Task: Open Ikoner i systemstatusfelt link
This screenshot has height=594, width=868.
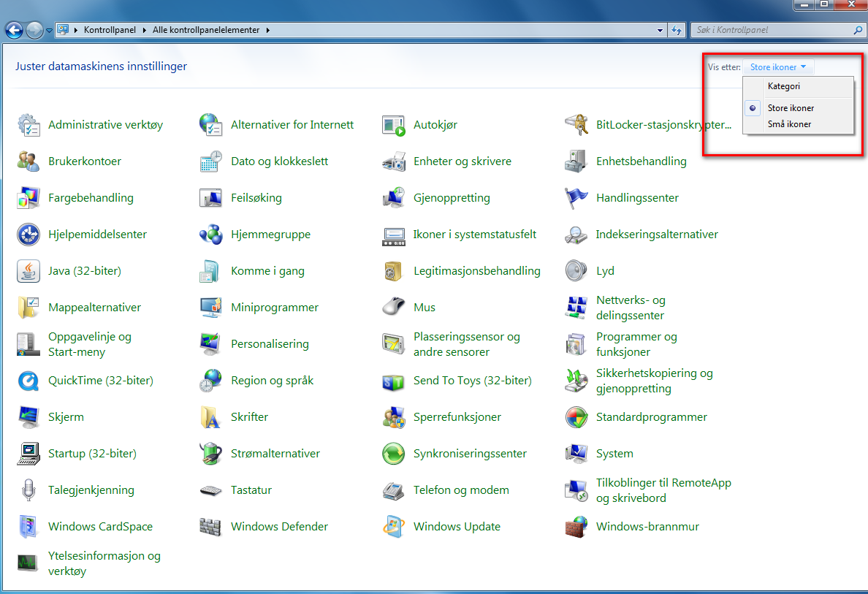Action: click(474, 235)
